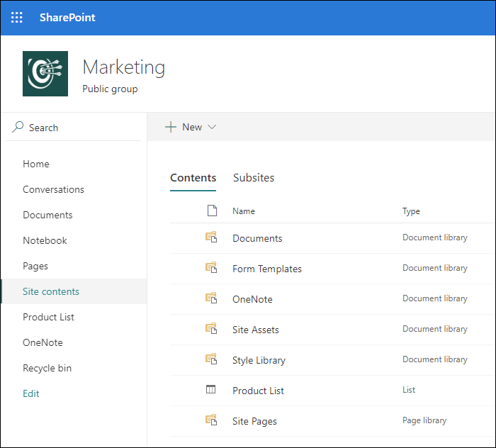Click 'Page library' type in Site Pages row
This screenshot has height=448, width=496.
pyautogui.click(x=424, y=420)
